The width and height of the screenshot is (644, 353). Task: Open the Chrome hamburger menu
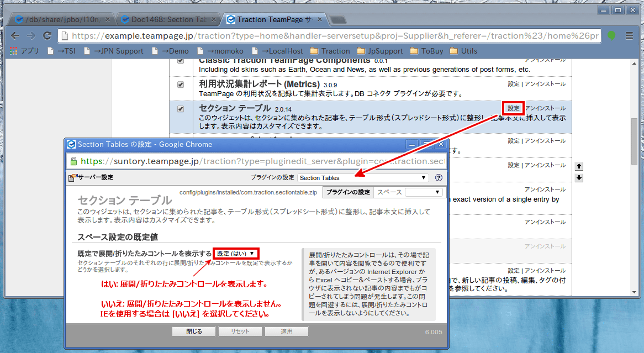(x=629, y=36)
